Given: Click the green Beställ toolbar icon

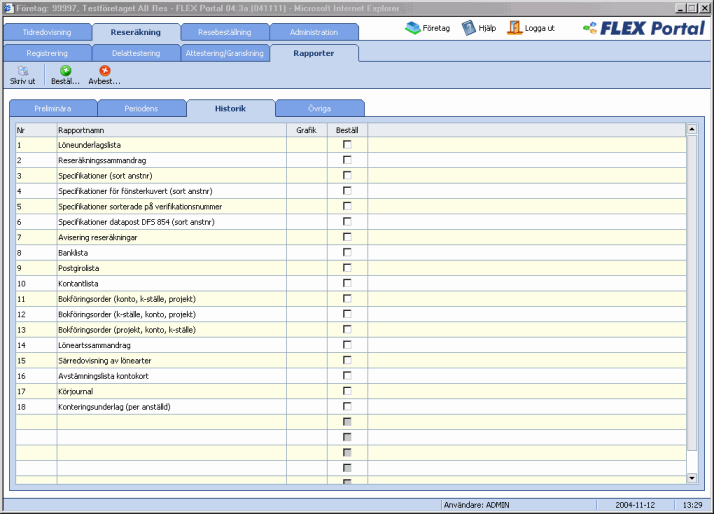Looking at the screenshot, I should pyautogui.click(x=65, y=70).
